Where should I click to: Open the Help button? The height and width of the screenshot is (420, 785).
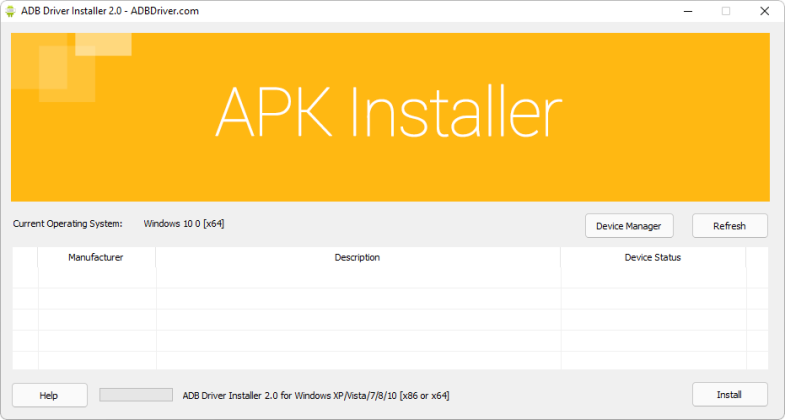tap(50, 395)
